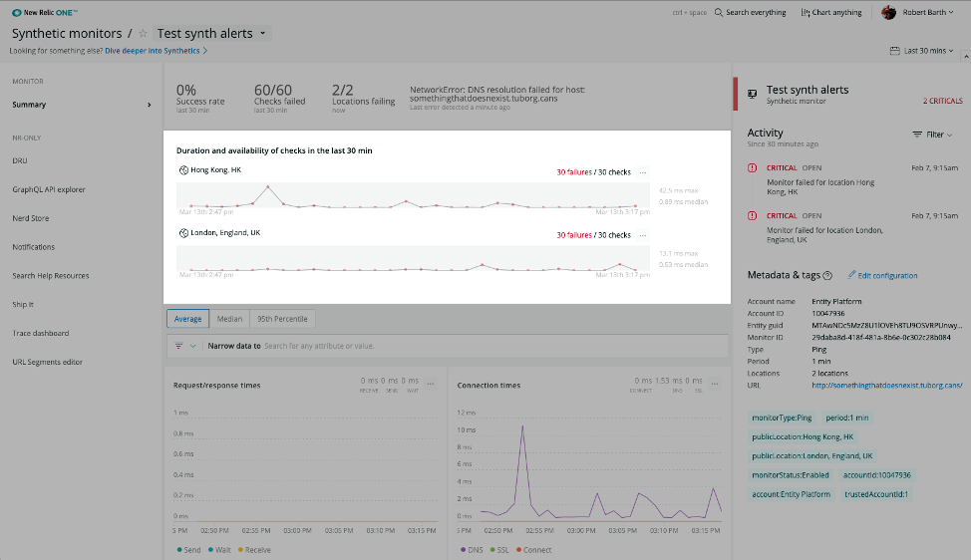Click the 2 CRITICALS status label
This screenshot has height=560, width=971.
[942, 101]
